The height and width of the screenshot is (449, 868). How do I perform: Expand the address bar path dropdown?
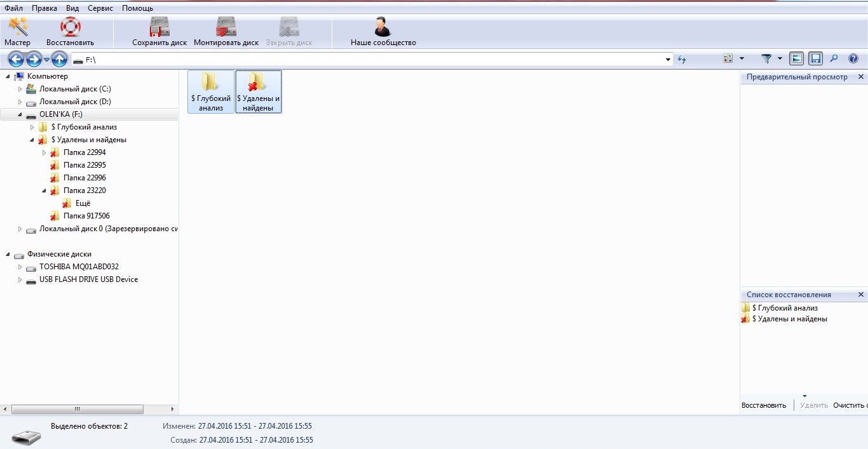click(668, 60)
